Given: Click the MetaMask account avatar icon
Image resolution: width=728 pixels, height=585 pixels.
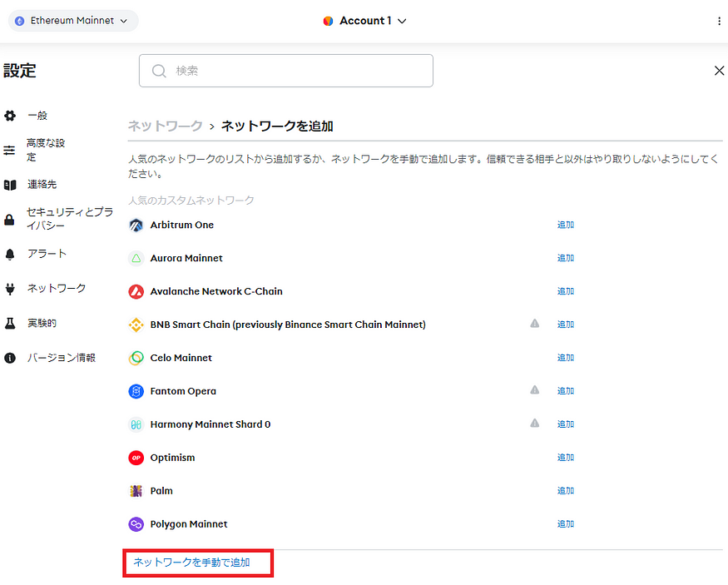Looking at the screenshot, I should coord(329,21).
